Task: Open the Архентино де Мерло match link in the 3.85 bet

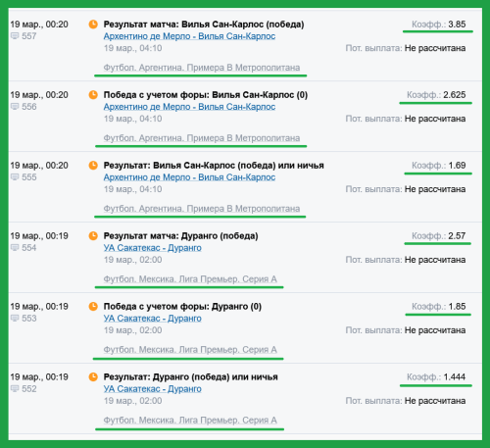Action: tap(189, 36)
